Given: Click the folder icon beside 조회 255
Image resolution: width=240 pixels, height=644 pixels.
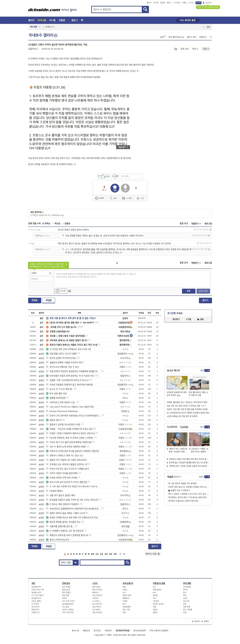Looking at the screenshot, I should click(x=176, y=49).
